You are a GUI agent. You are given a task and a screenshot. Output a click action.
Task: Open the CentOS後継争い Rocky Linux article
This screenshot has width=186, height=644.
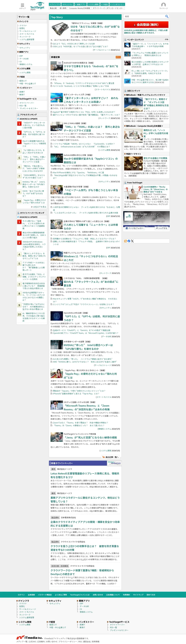155,189
